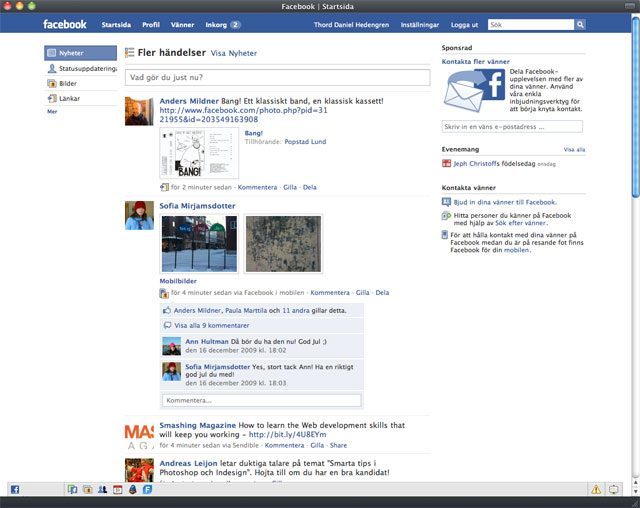Screen dimensions: 640x508
Task: Click the Länkar link icon in sidebar
Action: coord(52,98)
